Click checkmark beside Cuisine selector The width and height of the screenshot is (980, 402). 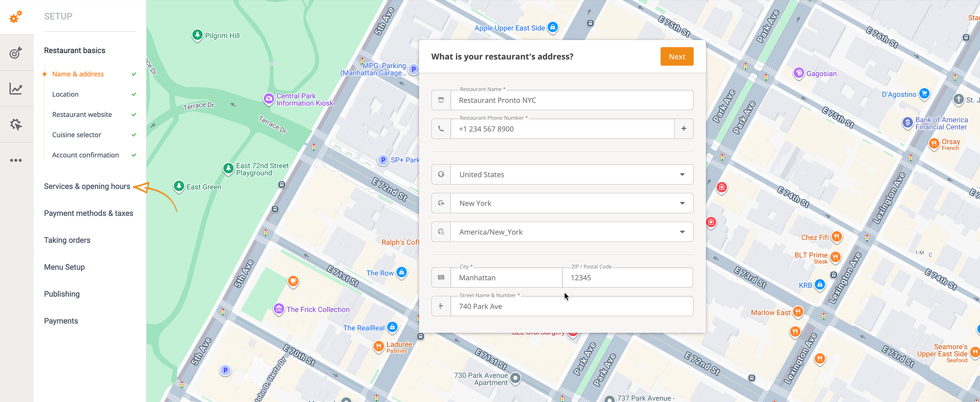pyautogui.click(x=134, y=135)
